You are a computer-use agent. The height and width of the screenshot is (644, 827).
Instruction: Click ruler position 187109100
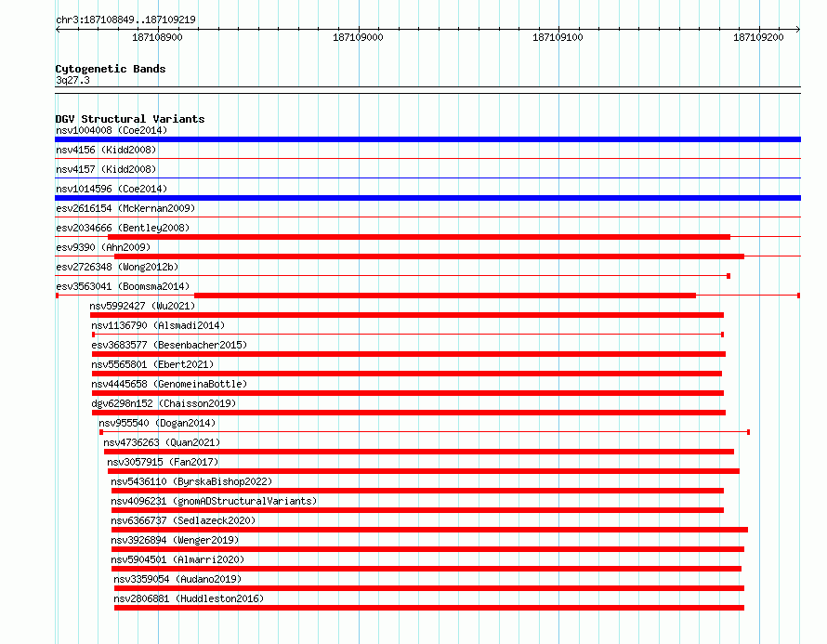pos(558,37)
